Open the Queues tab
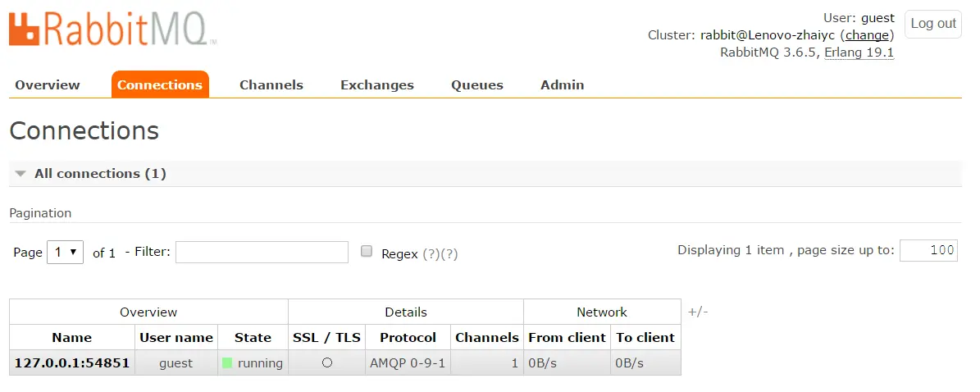The height and width of the screenshot is (392, 980). pos(476,85)
